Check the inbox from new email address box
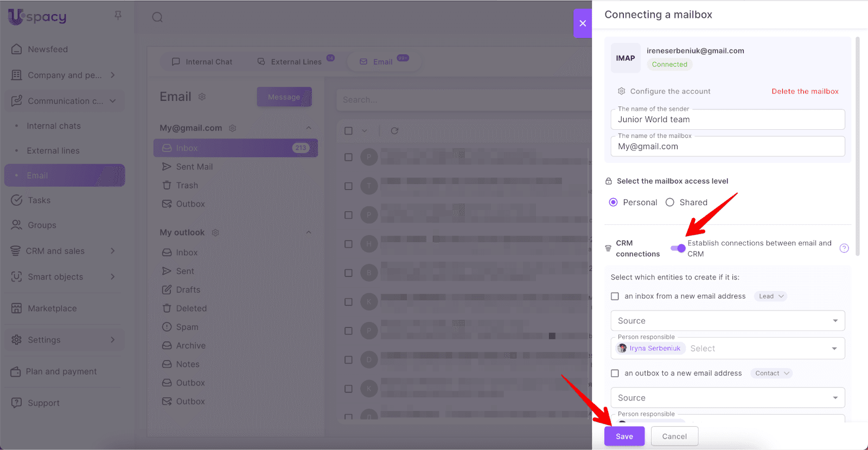 (x=615, y=296)
